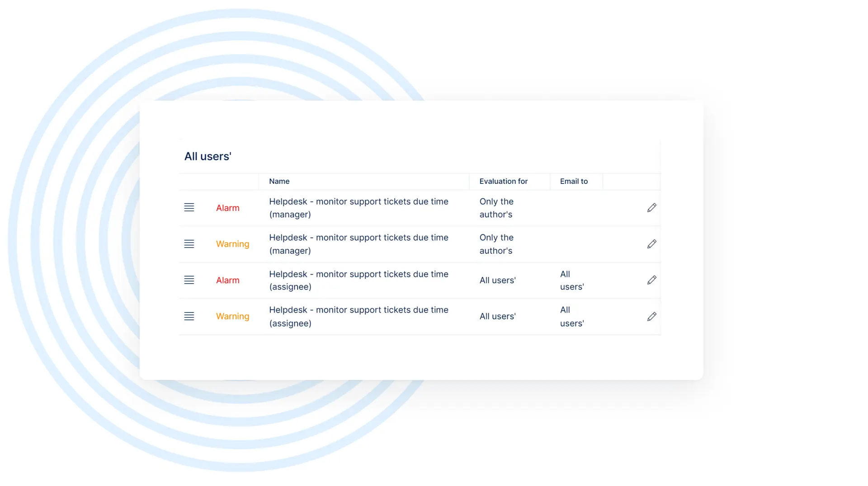This screenshot has width=868, height=486.
Task: Sort by the Email to column header
Action: (x=574, y=181)
